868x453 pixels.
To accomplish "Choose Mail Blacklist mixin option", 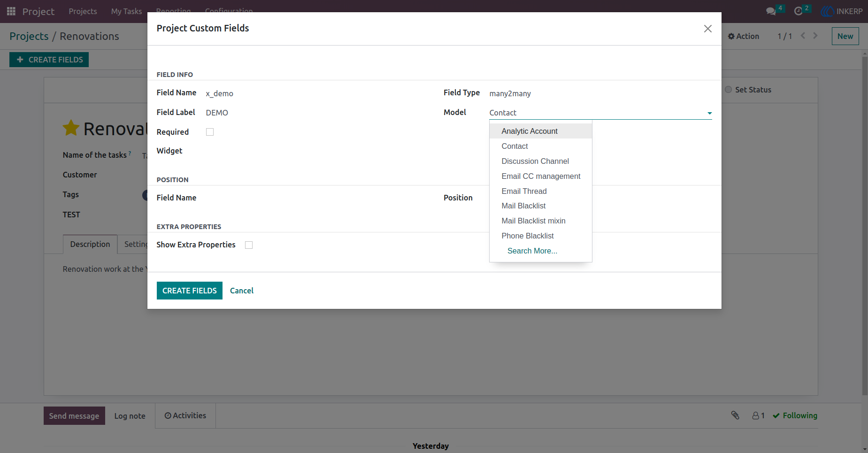I will [x=541, y=221].
